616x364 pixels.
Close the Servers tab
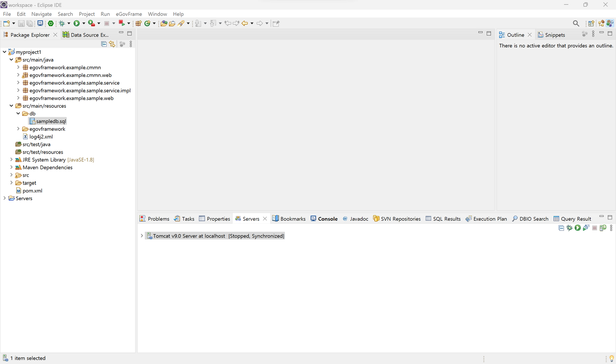(265, 219)
